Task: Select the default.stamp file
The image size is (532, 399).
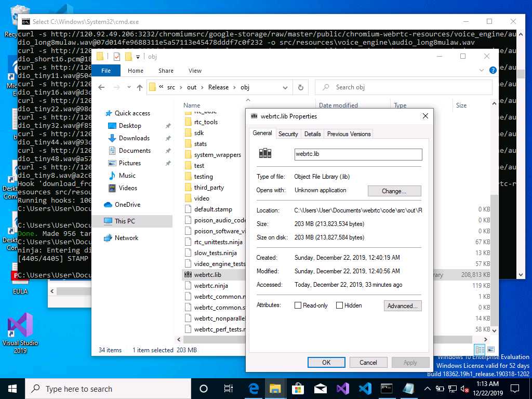Action: tap(212, 209)
